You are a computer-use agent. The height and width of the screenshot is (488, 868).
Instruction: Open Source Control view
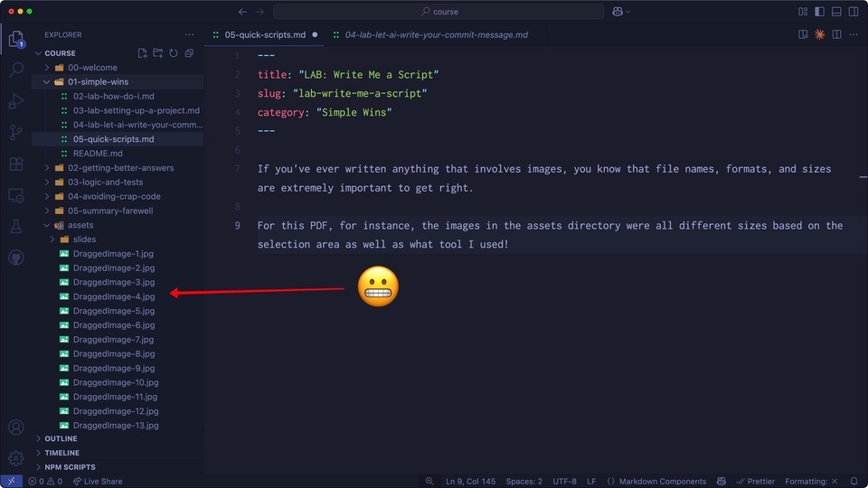(16, 132)
